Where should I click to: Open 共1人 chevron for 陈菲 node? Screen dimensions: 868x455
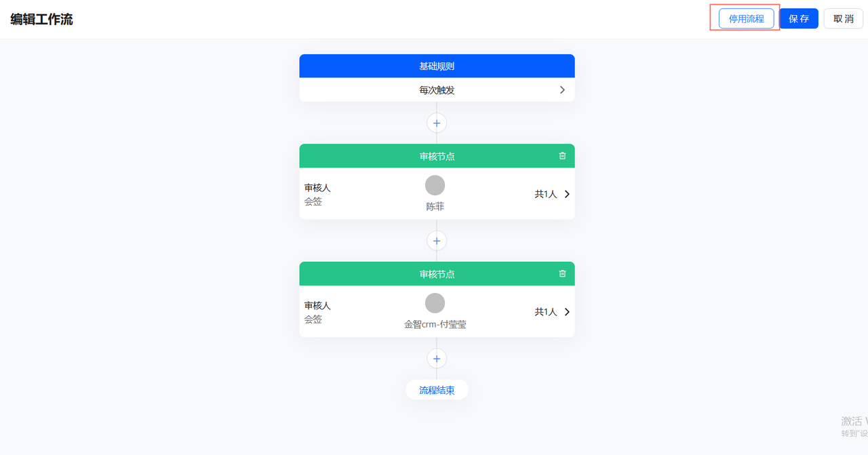point(567,194)
